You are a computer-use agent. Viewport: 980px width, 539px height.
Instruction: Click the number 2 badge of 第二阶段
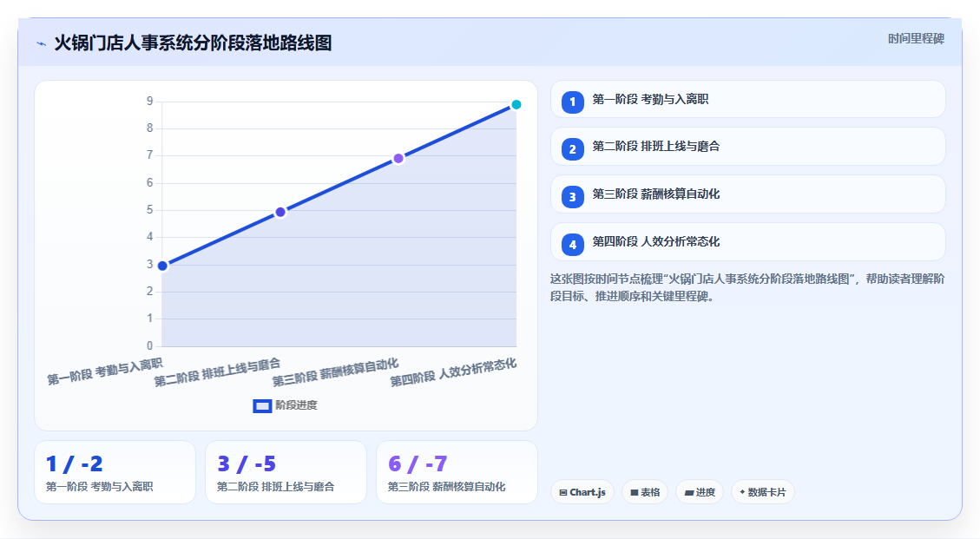point(573,149)
